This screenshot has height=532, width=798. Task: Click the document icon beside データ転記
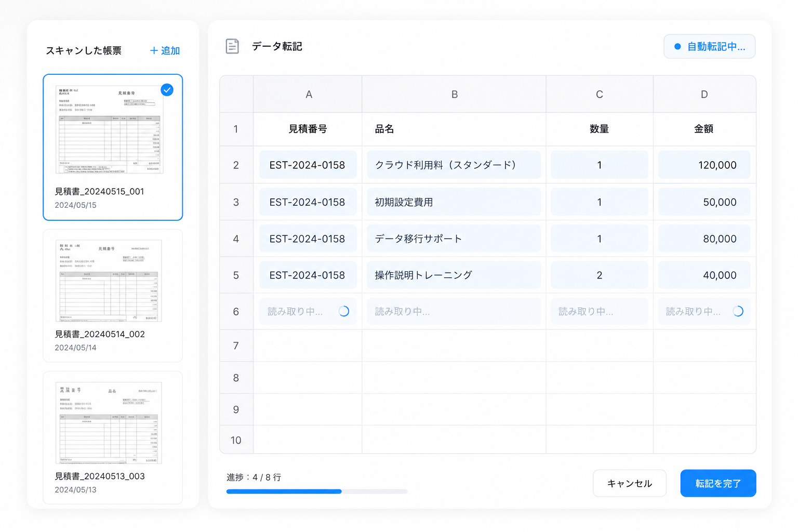click(x=232, y=46)
